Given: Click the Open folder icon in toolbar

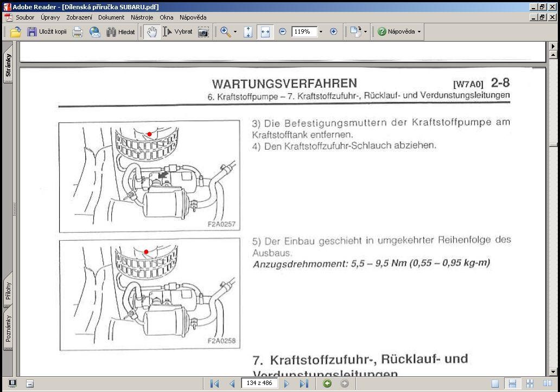Looking at the screenshot, I should (15, 32).
